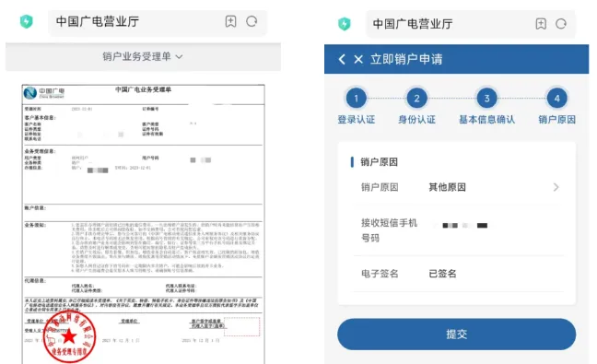Screen dimensions: 597x364
Task: Submit the form with 提交 button
Action: (457, 335)
